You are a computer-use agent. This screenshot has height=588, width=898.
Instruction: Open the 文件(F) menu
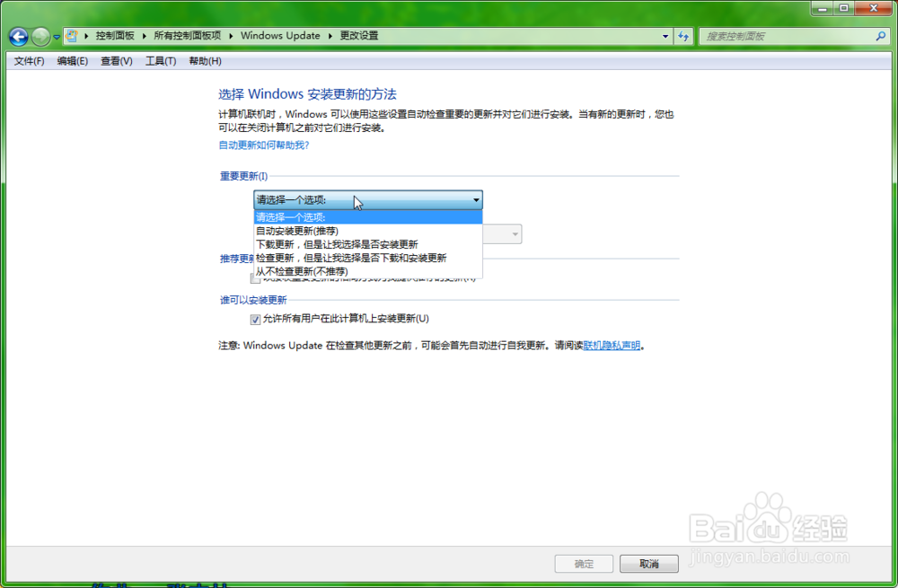point(27,60)
